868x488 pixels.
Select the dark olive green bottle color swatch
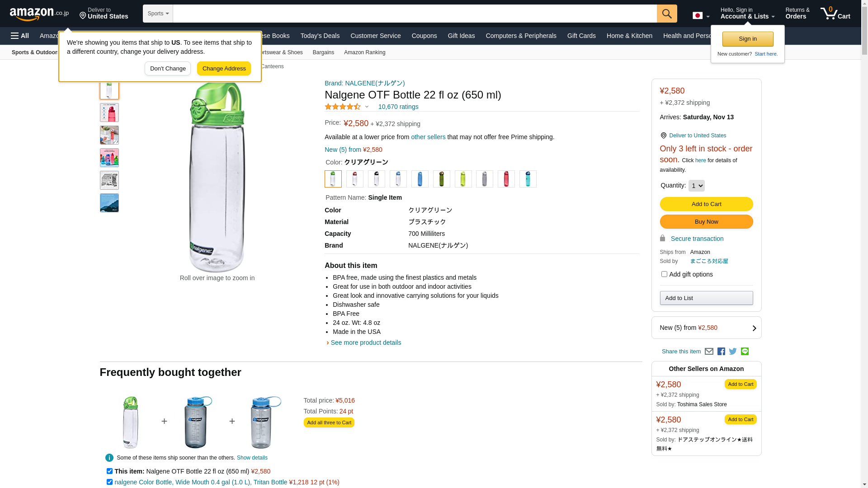tap(441, 179)
